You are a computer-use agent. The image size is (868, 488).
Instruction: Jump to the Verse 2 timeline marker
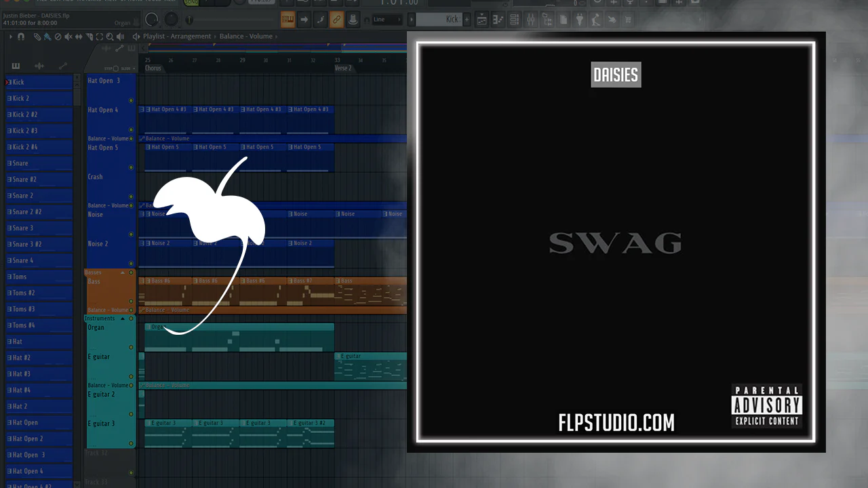(x=343, y=68)
